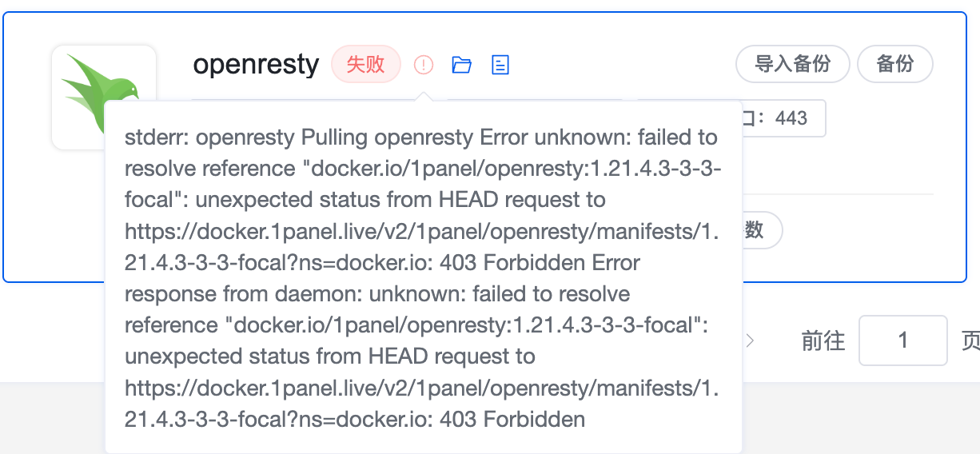
Task: Go to next page with the arrow
Action: click(x=750, y=340)
